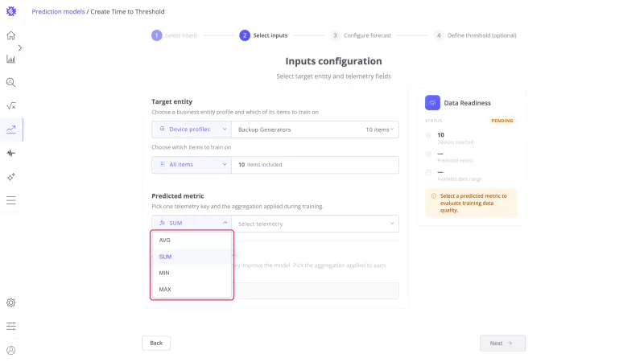Click the Data Readiness title
The width and height of the screenshot is (644, 362).
(468, 103)
